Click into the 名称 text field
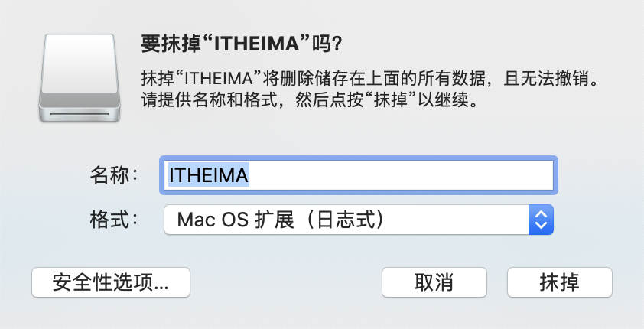The height and width of the screenshot is (329, 644). (359, 175)
